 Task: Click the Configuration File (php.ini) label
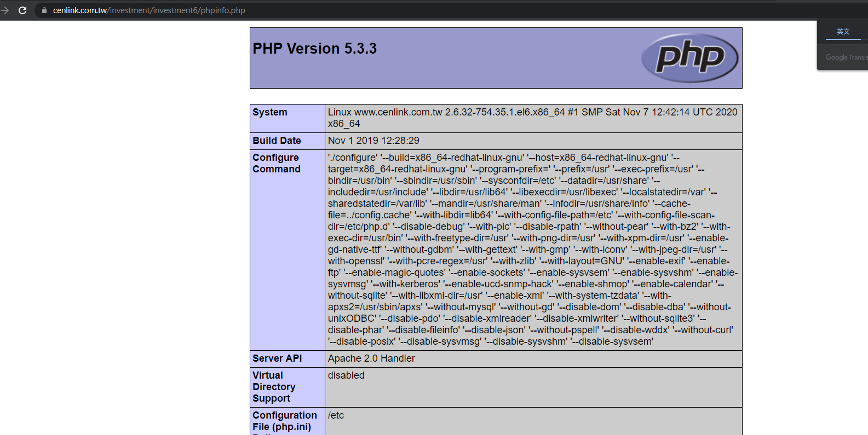point(285,421)
